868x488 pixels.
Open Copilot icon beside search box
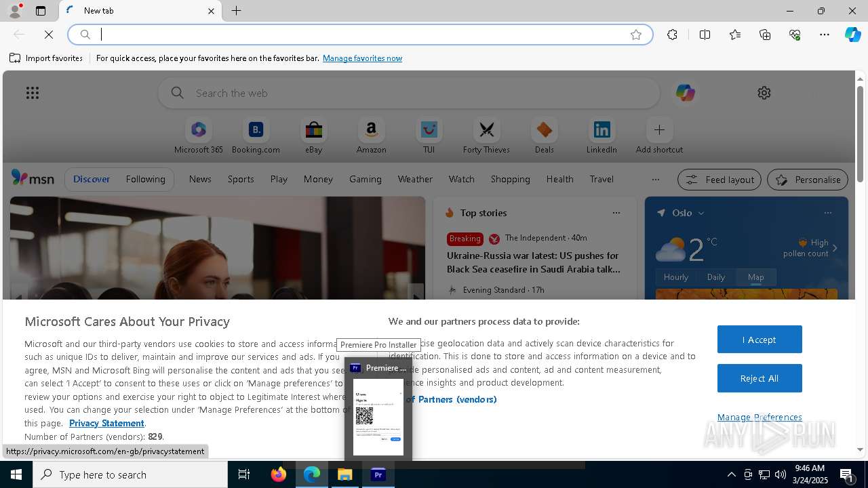coord(685,93)
